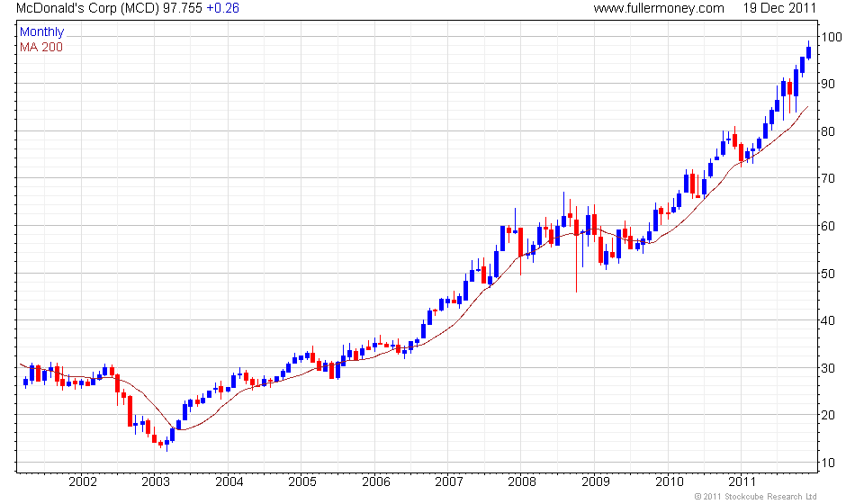
Task: Open the www.fullermoney.com link text
Action: tap(659, 8)
